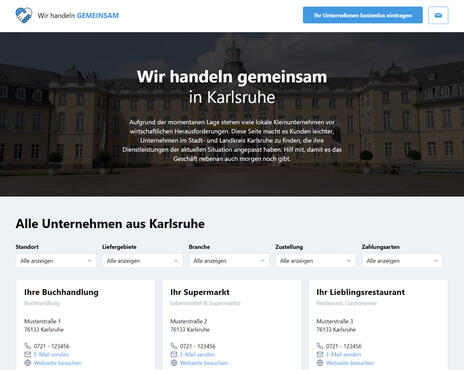
Task: Click phone icon in Ihr Supermarkt card
Action: (174, 346)
